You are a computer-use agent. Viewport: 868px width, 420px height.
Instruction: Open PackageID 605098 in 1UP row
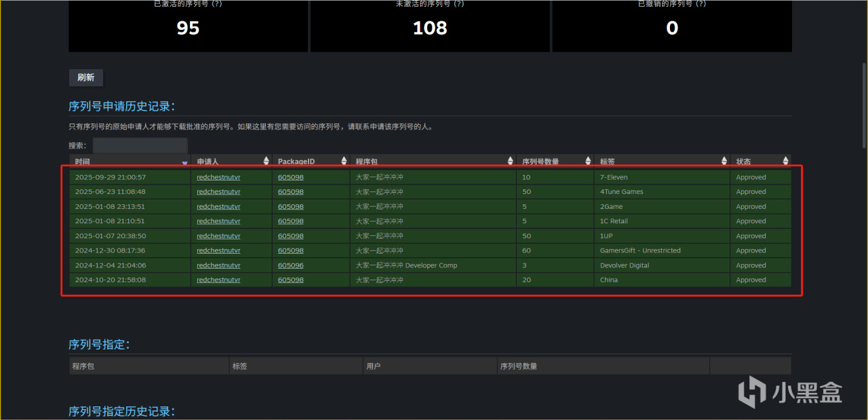click(x=291, y=236)
